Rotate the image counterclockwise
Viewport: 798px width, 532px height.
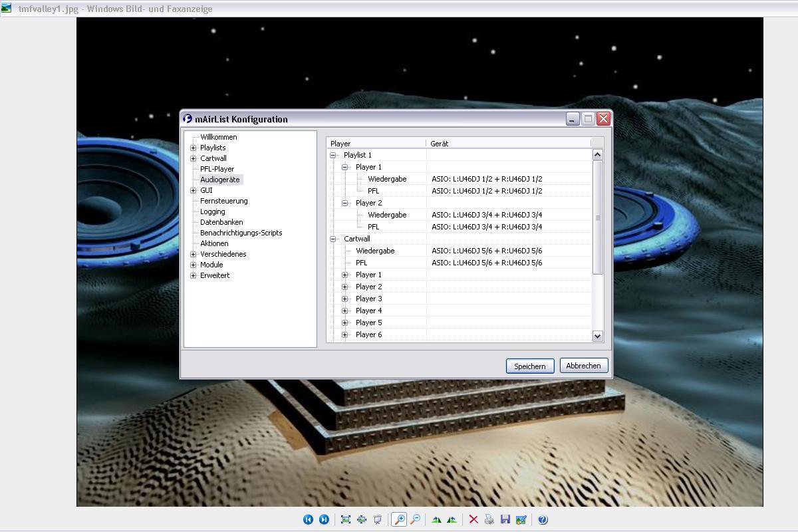click(x=452, y=519)
